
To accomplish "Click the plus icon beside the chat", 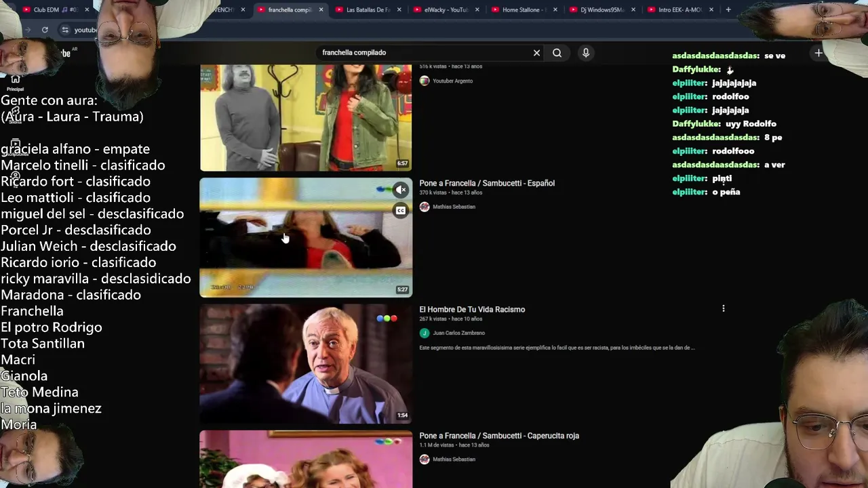I will (x=818, y=53).
